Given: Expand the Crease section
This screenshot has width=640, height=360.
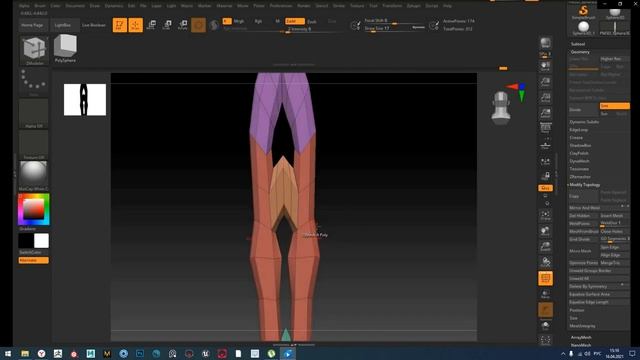Looking at the screenshot, I should tap(576, 138).
